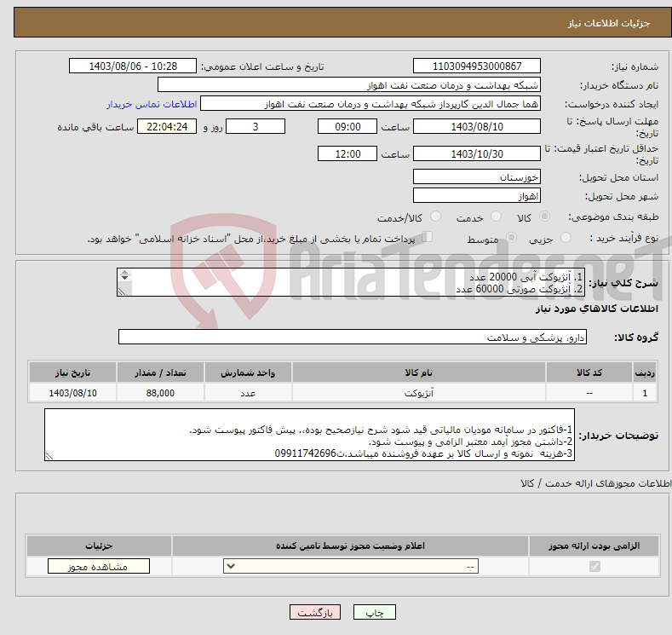The height and width of the screenshot is (635, 672).
Task: Click the resize handle of description box
Action: point(122,292)
